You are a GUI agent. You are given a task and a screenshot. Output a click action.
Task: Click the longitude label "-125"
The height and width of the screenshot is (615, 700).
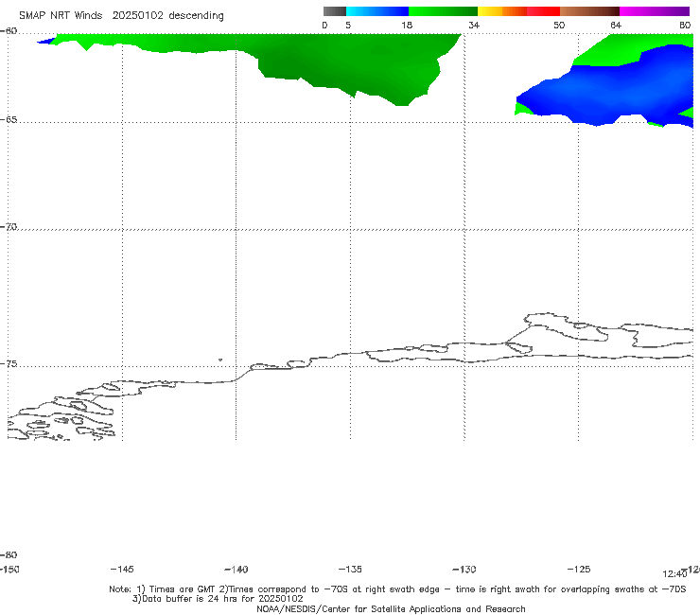579,570
